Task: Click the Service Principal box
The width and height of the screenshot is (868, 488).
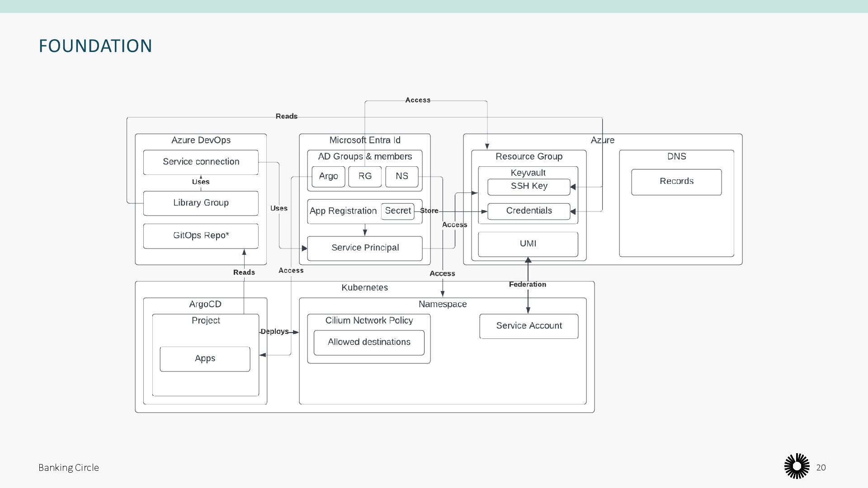Action: (365, 248)
